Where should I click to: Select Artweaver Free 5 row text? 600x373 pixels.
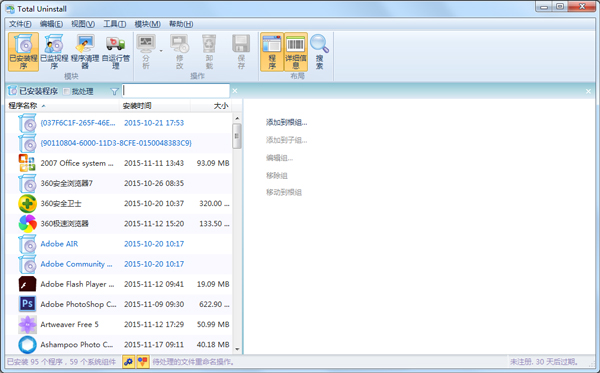69,324
